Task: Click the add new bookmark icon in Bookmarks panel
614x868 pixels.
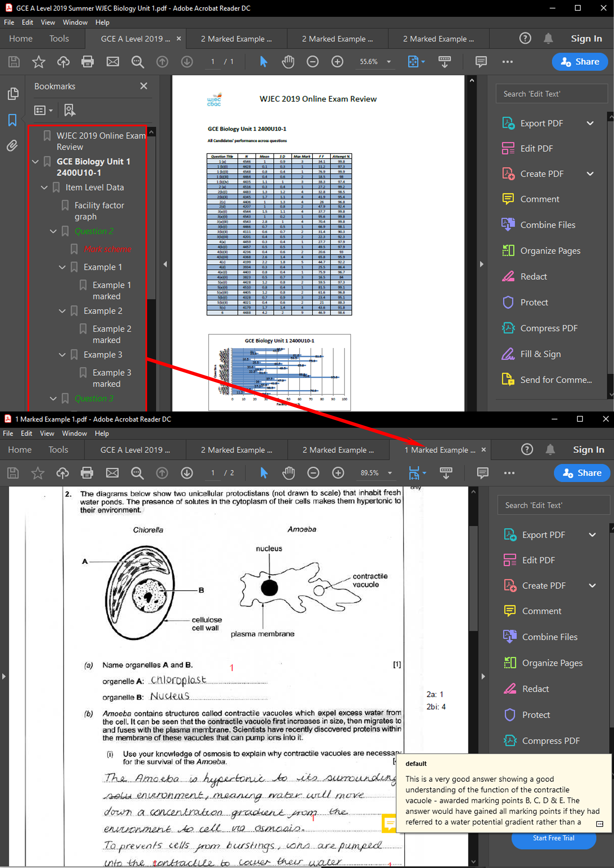Action: coord(70,110)
